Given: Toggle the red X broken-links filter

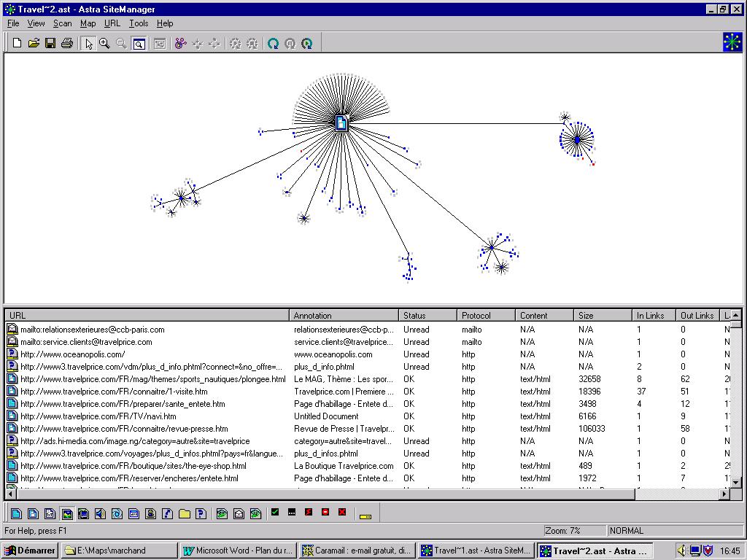Looking at the screenshot, I should coord(342,513).
